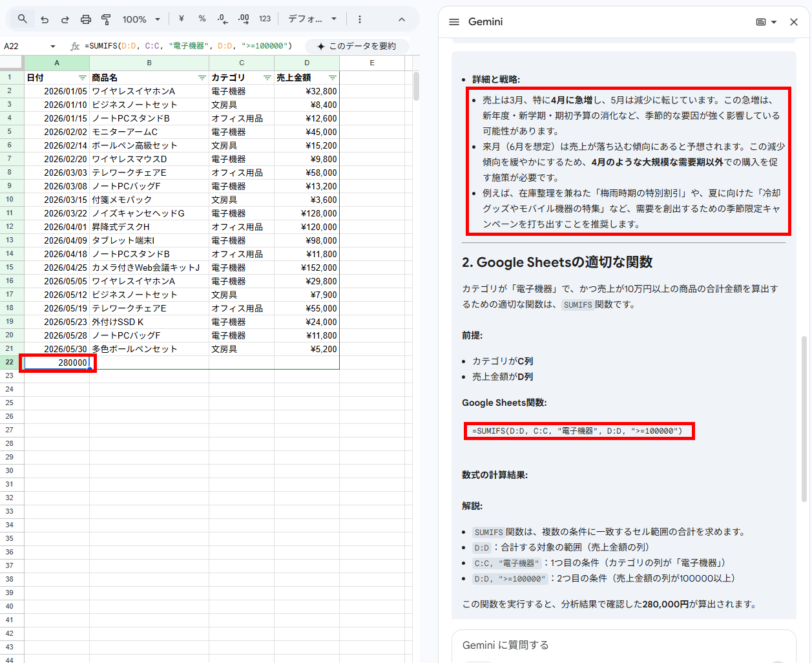The width and height of the screenshot is (812, 663).
Task: Select column D header
Action: click(307, 63)
